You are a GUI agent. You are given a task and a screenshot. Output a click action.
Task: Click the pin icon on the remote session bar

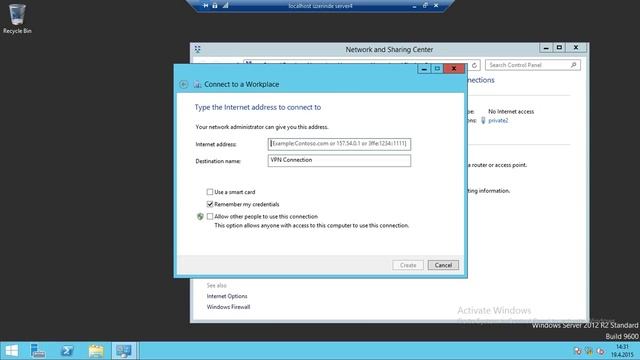(206, 6)
